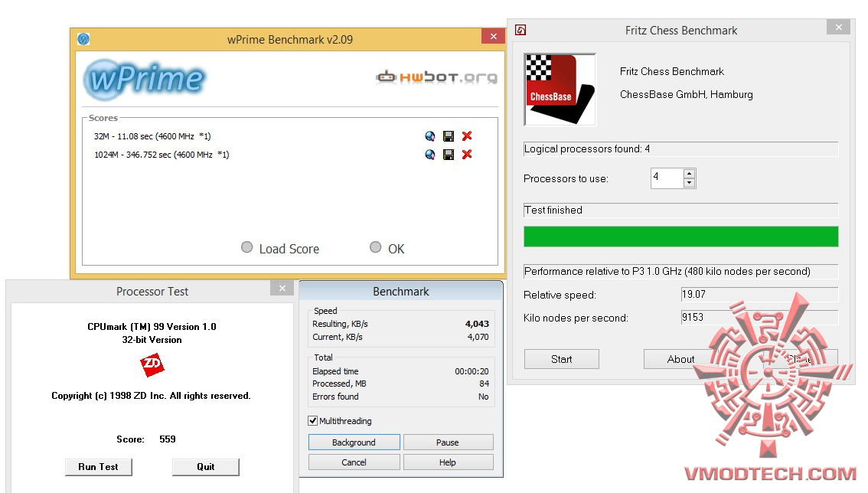Start the Fritz Chess Benchmark
The height and width of the screenshot is (493, 868).
561,359
